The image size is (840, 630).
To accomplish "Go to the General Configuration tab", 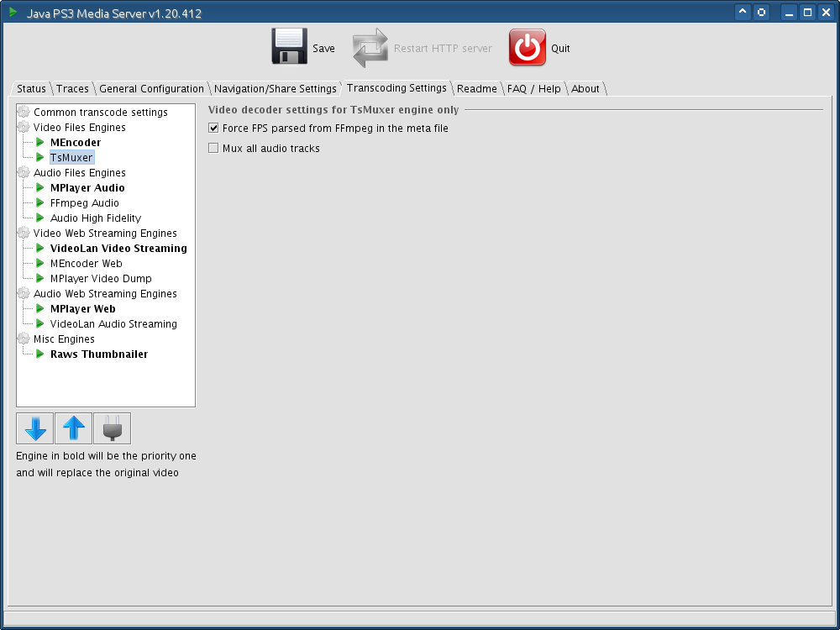I will (151, 88).
